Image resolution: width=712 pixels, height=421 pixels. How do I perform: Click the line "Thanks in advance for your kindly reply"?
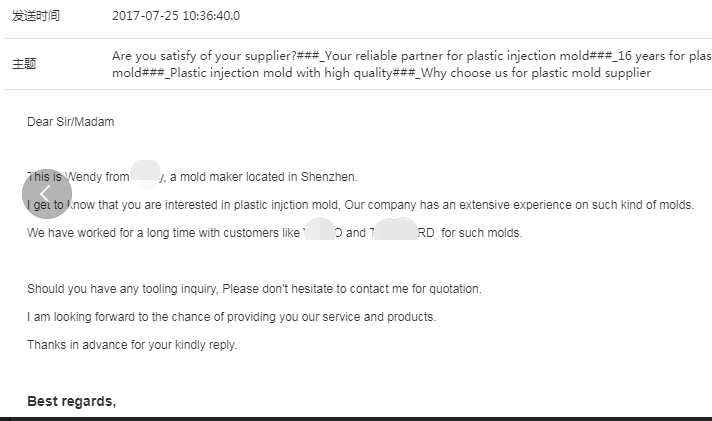(132, 345)
